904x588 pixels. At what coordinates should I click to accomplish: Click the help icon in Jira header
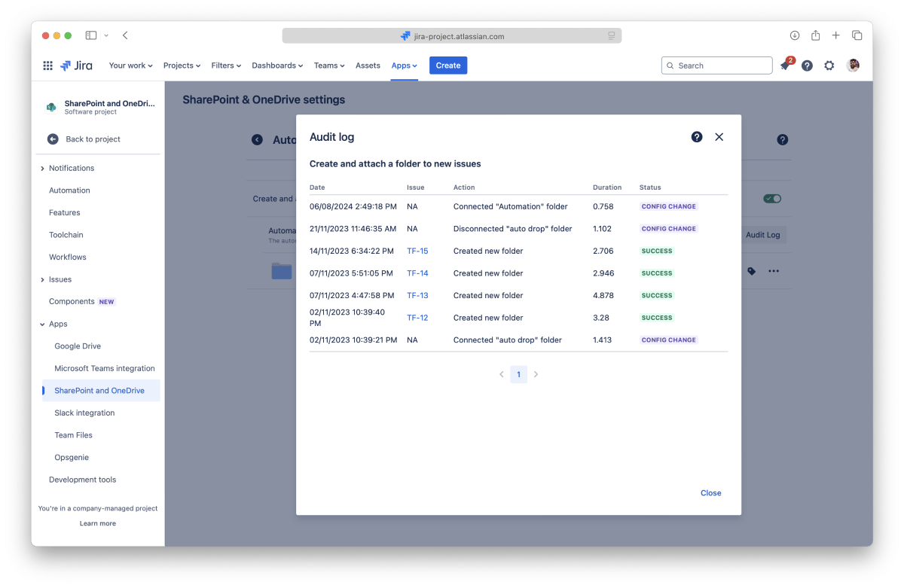coord(807,66)
